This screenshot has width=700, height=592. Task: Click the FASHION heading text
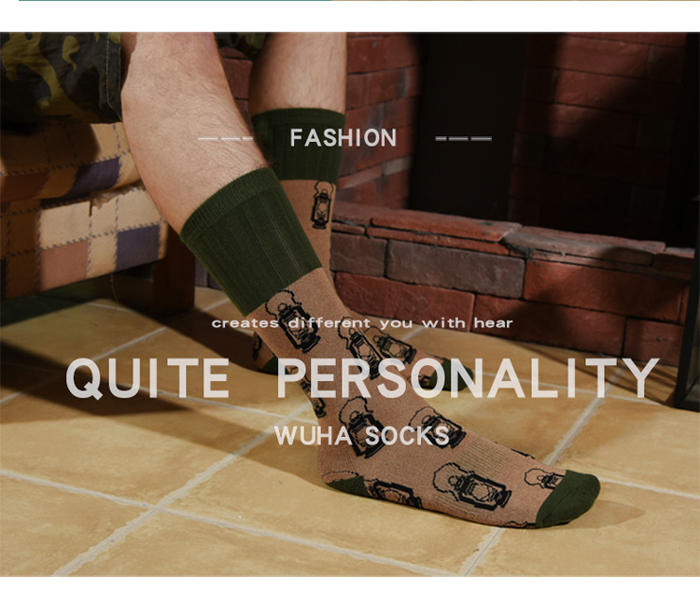pyautogui.click(x=343, y=137)
